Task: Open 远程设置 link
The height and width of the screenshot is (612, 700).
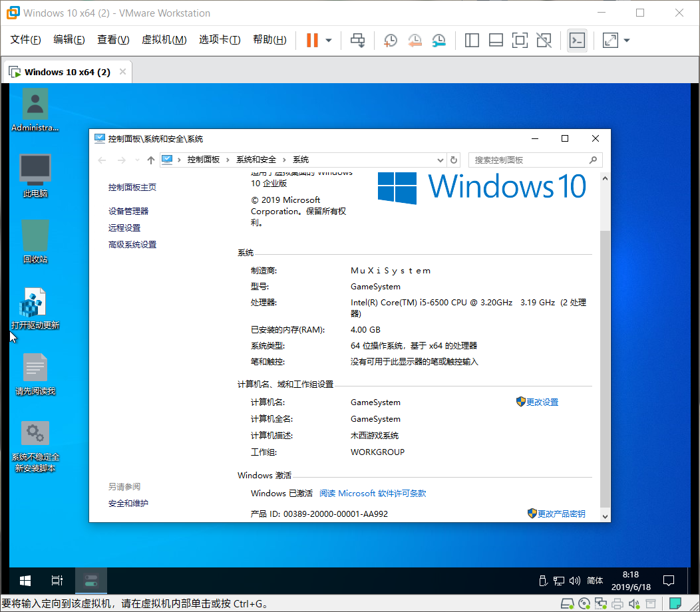Action: point(124,228)
